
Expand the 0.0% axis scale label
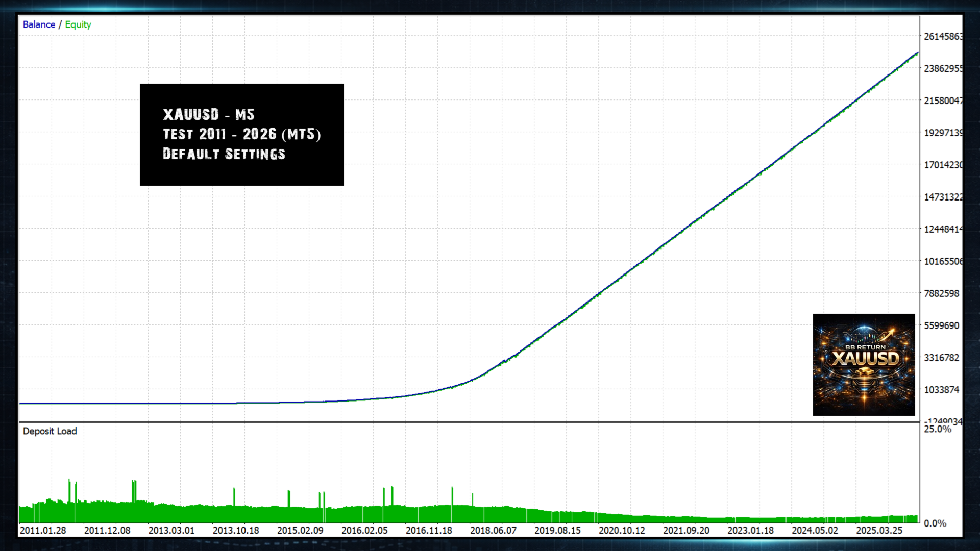[935, 522]
